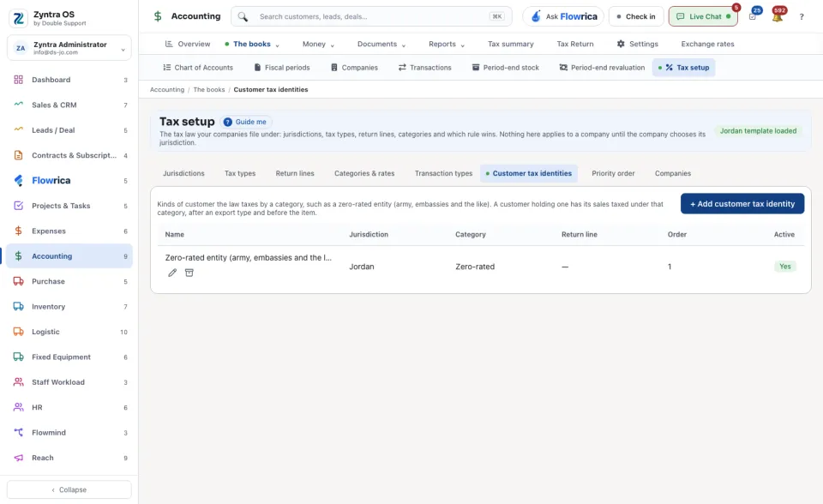Click the Zyntra OS logo icon
The width and height of the screenshot is (823, 504).
point(18,18)
